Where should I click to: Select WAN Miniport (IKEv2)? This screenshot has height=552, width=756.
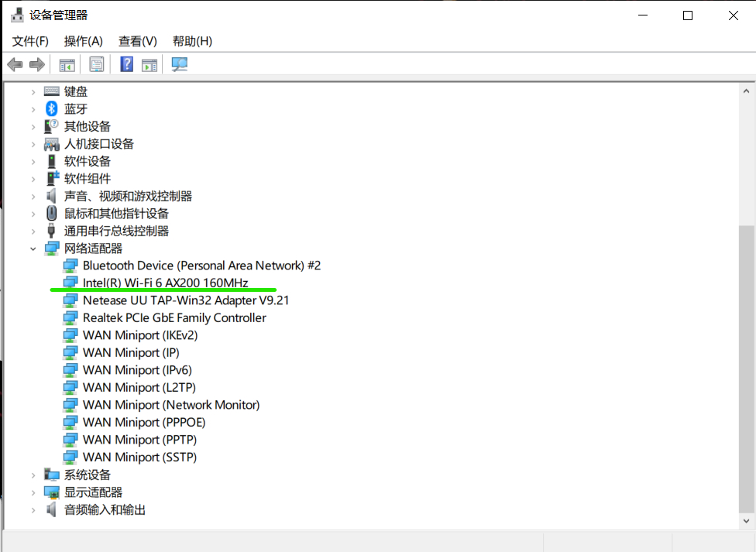click(x=140, y=335)
